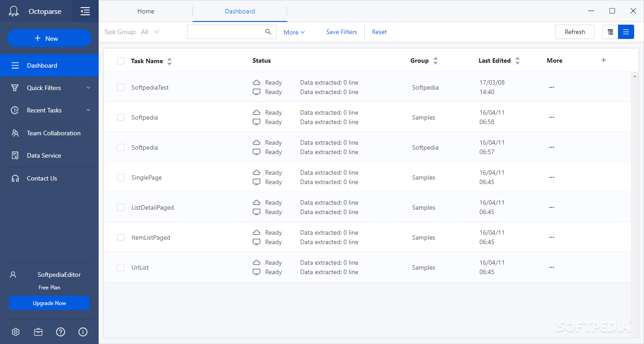The height and width of the screenshot is (344, 644).
Task: Tick the checkbox next to UrlList
Action: 120,267
